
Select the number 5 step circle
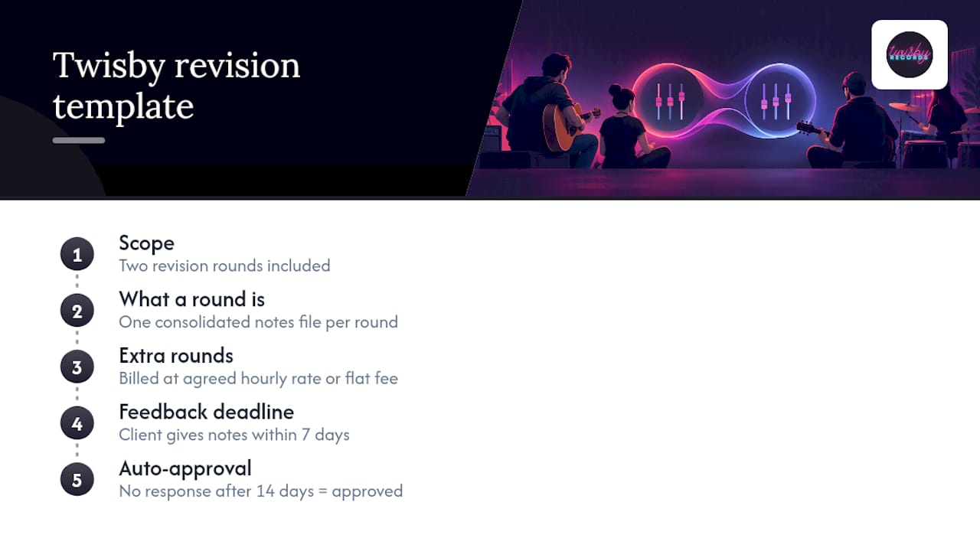click(77, 480)
